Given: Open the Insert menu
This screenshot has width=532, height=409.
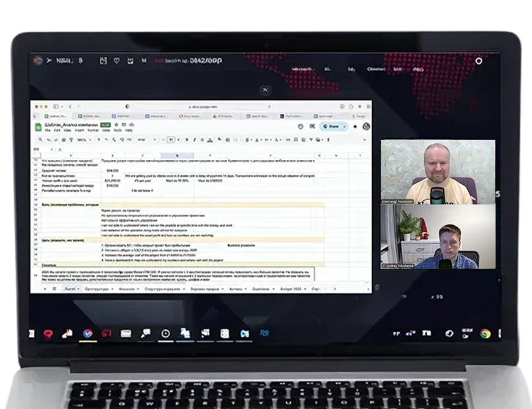Looking at the screenshot, I should pyautogui.click(x=80, y=130).
